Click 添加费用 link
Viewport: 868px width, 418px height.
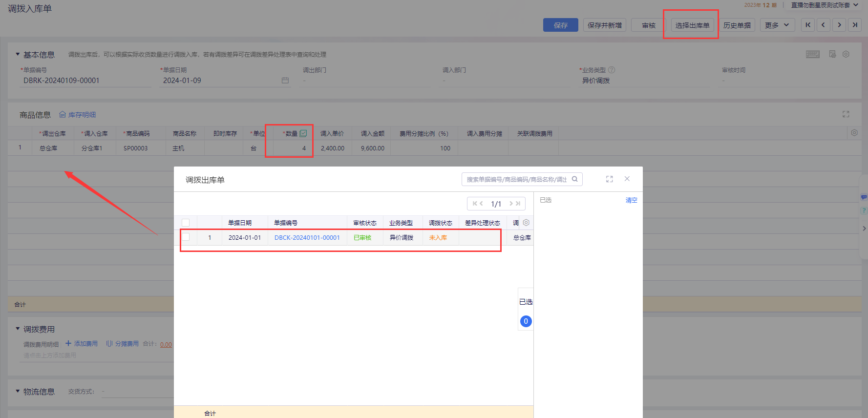click(x=82, y=344)
